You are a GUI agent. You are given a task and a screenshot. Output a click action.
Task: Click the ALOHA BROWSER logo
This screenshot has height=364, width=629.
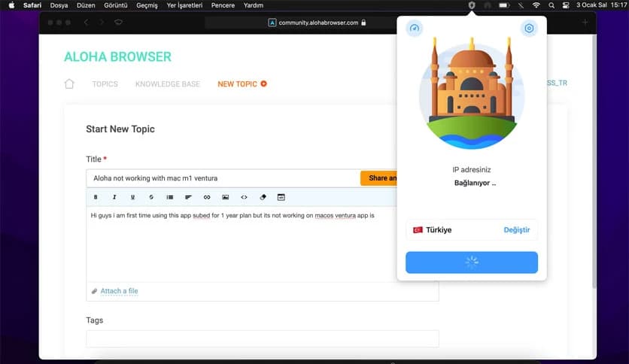[x=117, y=56]
